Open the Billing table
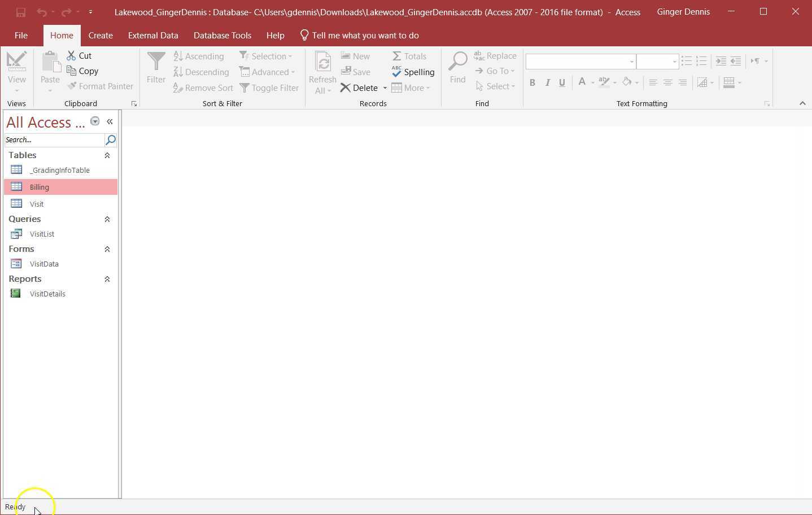The width and height of the screenshot is (812, 515). click(x=39, y=187)
